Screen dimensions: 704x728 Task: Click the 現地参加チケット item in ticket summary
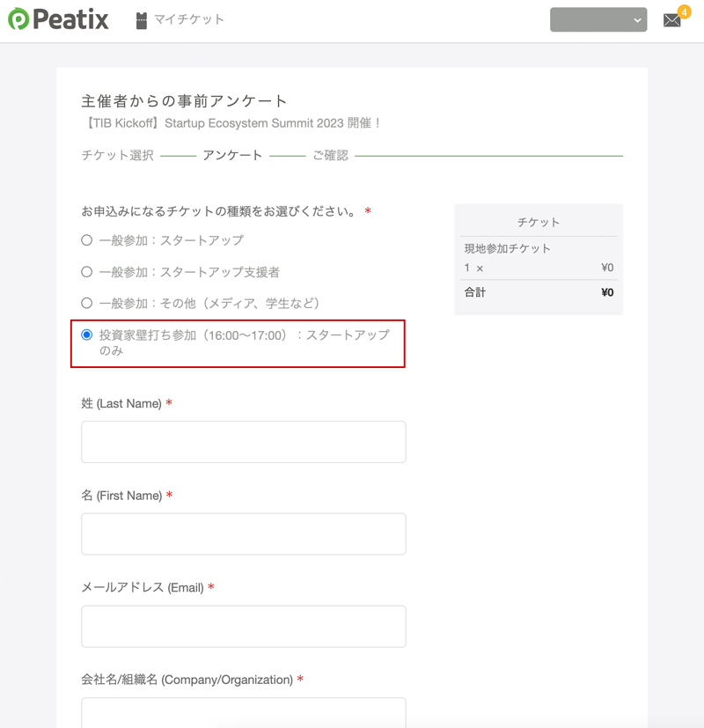coord(508,249)
